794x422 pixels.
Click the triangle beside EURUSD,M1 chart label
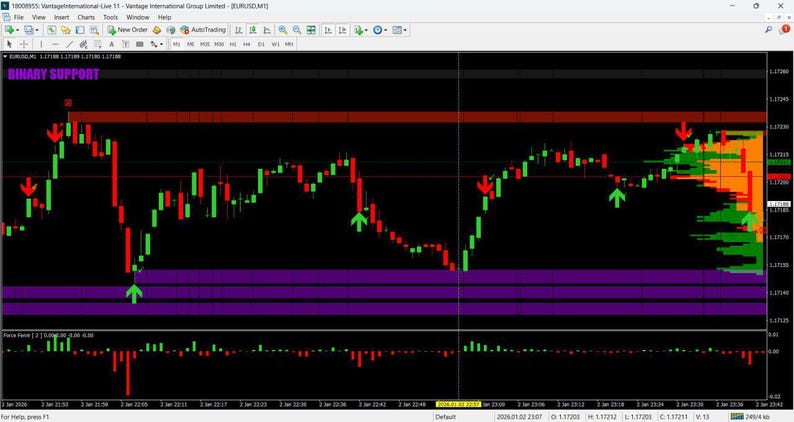(x=5, y=57)
